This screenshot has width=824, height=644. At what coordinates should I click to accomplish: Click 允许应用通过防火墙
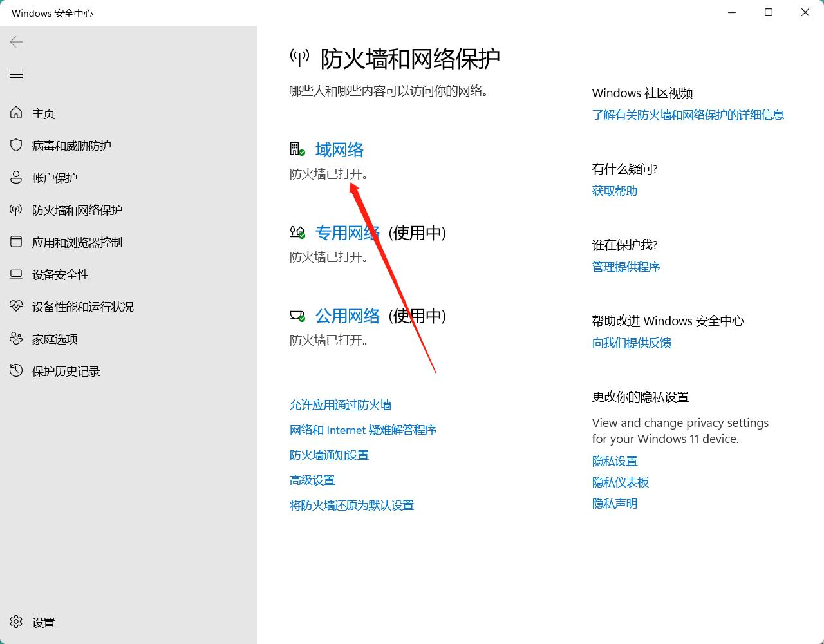[341, 404]
